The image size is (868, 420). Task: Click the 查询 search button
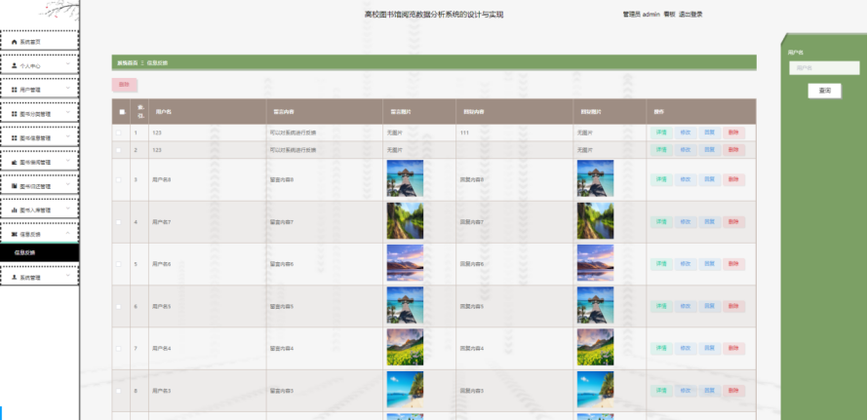pyautogui.click(x=824, y=91)
